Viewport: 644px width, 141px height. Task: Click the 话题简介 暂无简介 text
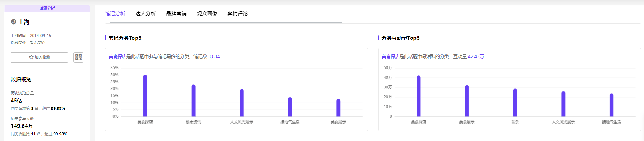coord(28,43)
